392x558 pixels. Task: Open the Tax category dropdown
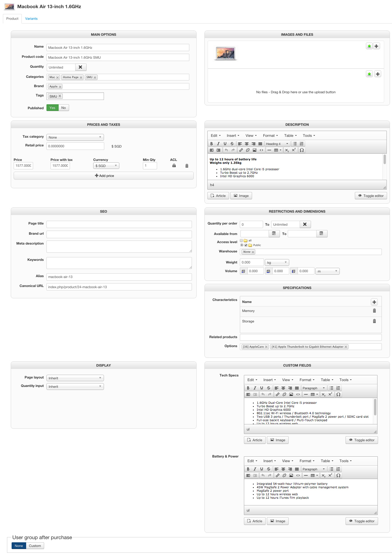(75, 137)
